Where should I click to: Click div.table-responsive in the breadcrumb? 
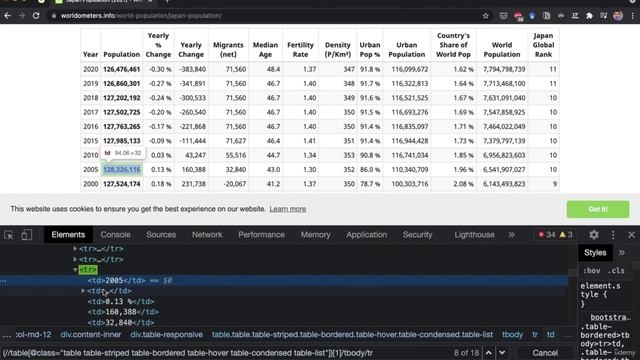coord(167,335)
